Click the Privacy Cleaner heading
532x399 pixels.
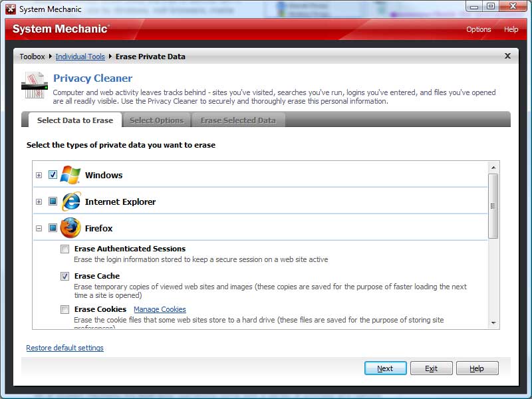coord(92,78)
